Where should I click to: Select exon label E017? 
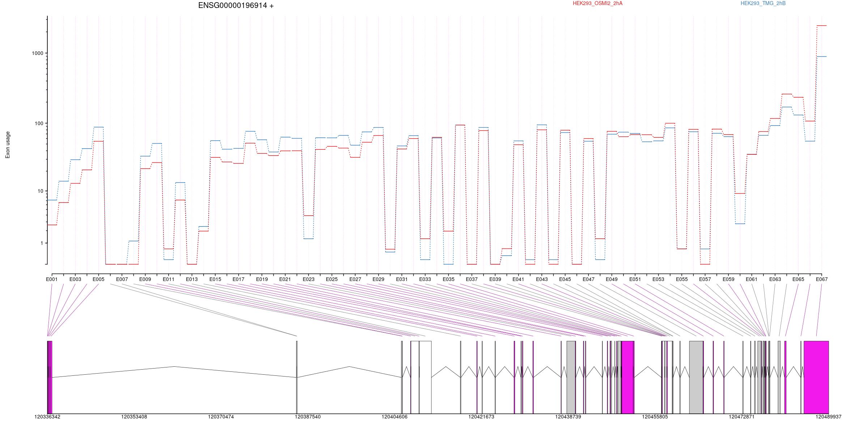pyautogui.click(x=238, y=279)
